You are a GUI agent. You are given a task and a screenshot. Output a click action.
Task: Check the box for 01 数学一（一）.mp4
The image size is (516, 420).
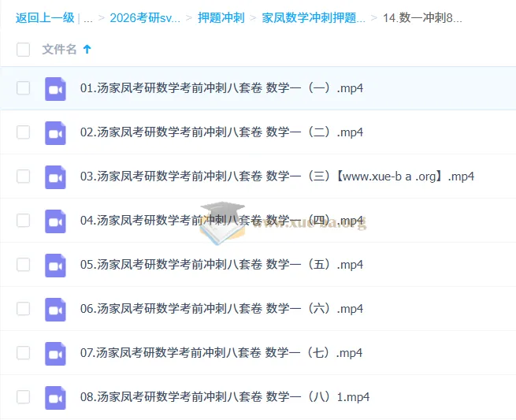pyautogui.click(x=24, y=88)
